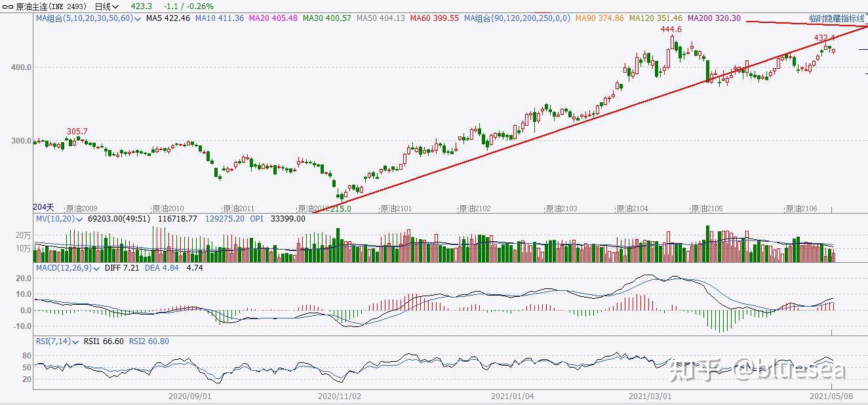The width and height of the screenshot is (868, 405).
Task: Click the 原油2010 contract marker
Action: tap(168, 208)
